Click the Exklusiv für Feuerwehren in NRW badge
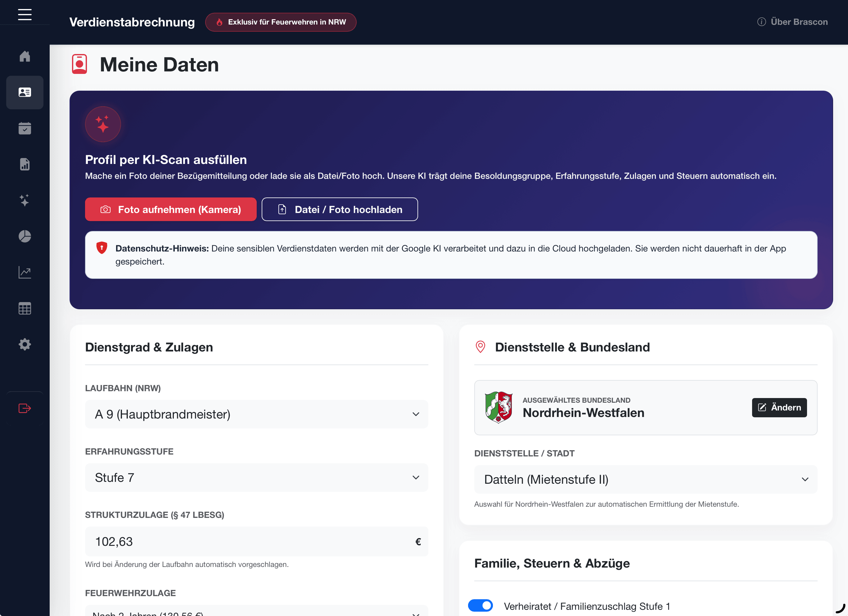 coord(281,22)
